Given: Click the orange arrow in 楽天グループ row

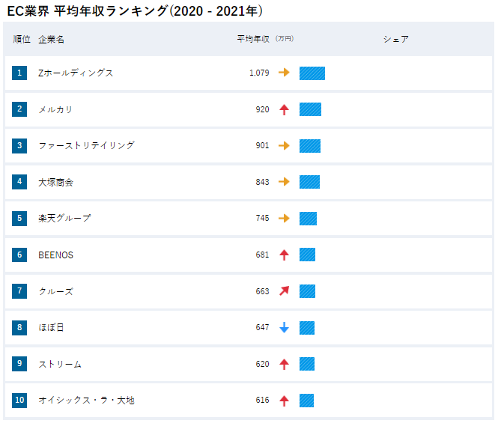Looking at the screenshot, I should click(x=284, y=219).
